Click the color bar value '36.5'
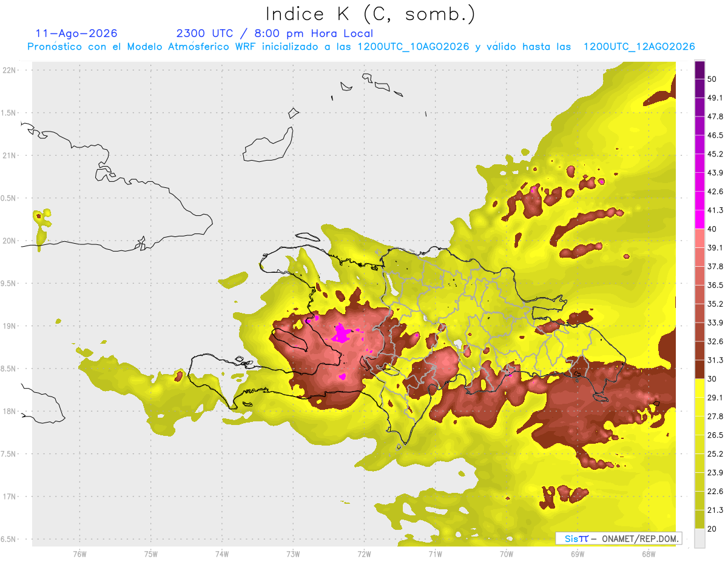Viewport: 728px width, 562px height. [715, 285]
